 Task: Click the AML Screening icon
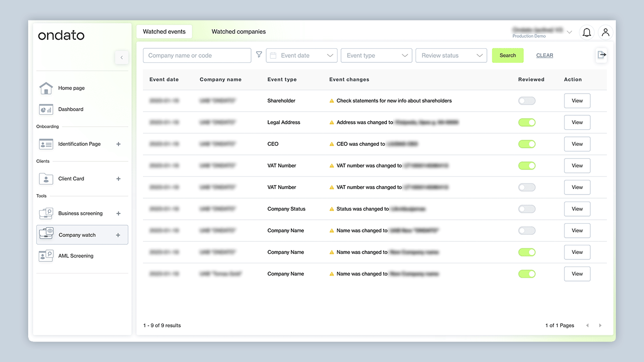tap(46, 256)
